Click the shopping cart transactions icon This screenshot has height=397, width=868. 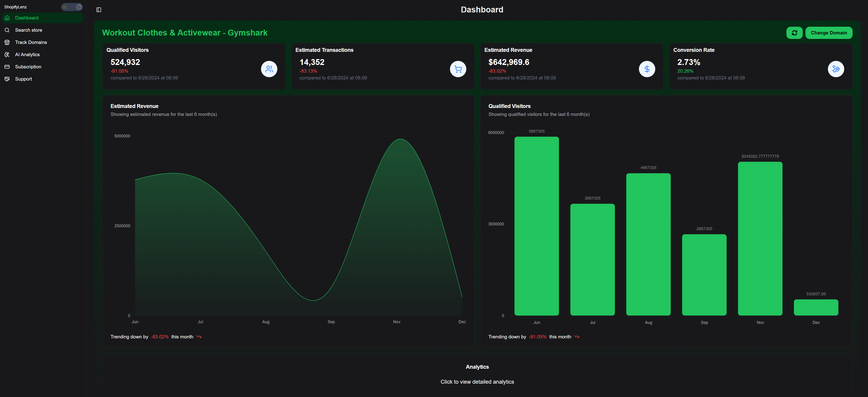click(x=458, y=69)
